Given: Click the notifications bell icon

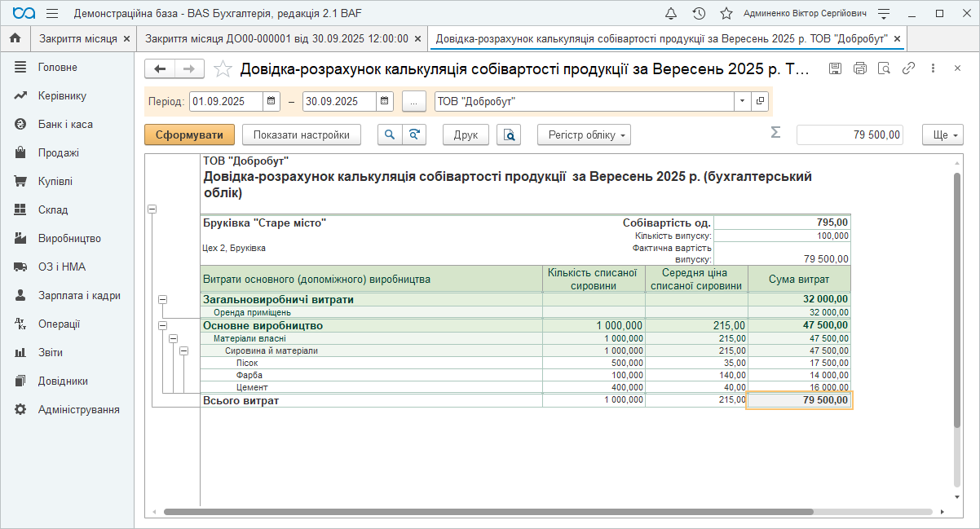Looking at the screenshot, I should point(671,14).
